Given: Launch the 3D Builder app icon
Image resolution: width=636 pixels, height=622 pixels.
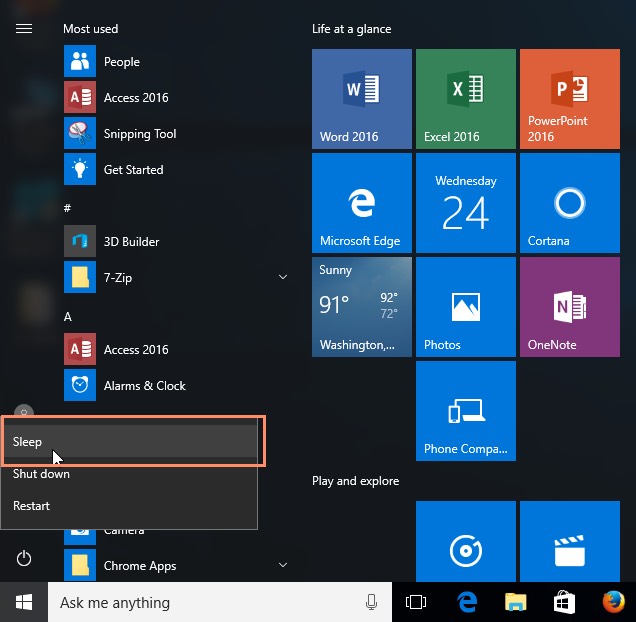Looking at the screenshot, I should (x=80, y=241).
